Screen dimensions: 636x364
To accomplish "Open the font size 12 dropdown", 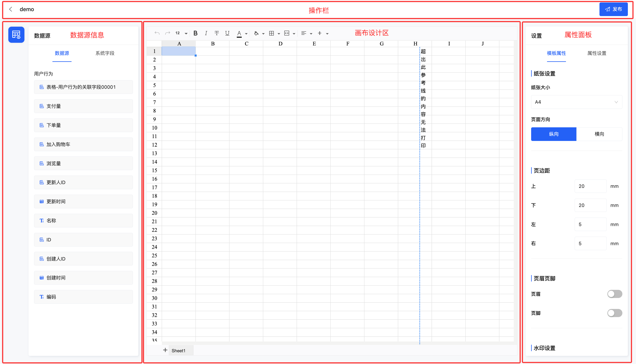I will 186,33.
